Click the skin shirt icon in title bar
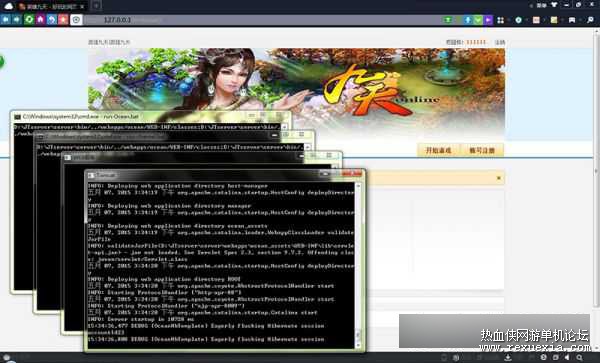Viewport: 600px width, 363px height. pos(554,5)
